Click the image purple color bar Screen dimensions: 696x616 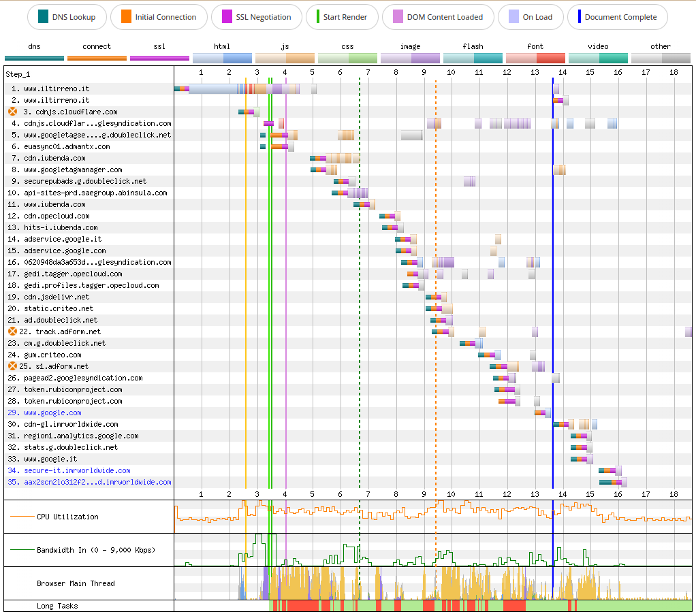tap(410, 58)
